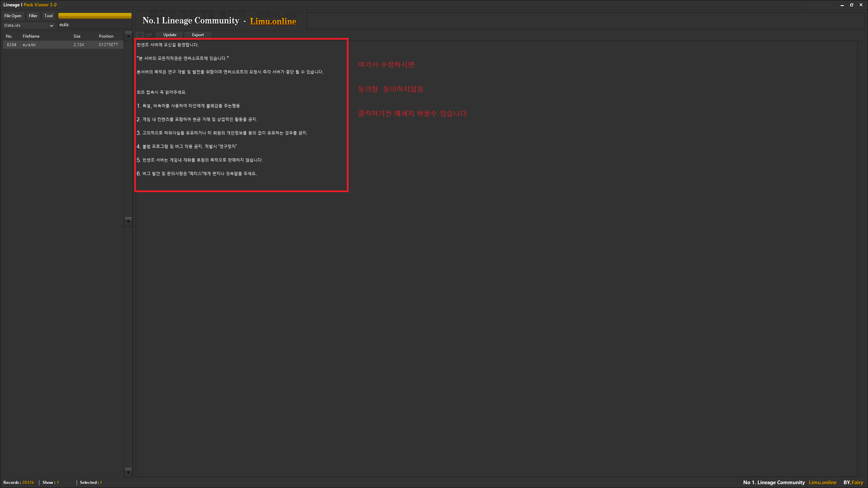The height and width of the screenshot is (488, 868).
Task: Click the Limu.online link in status bar
Action: click(x=823, y=483)
